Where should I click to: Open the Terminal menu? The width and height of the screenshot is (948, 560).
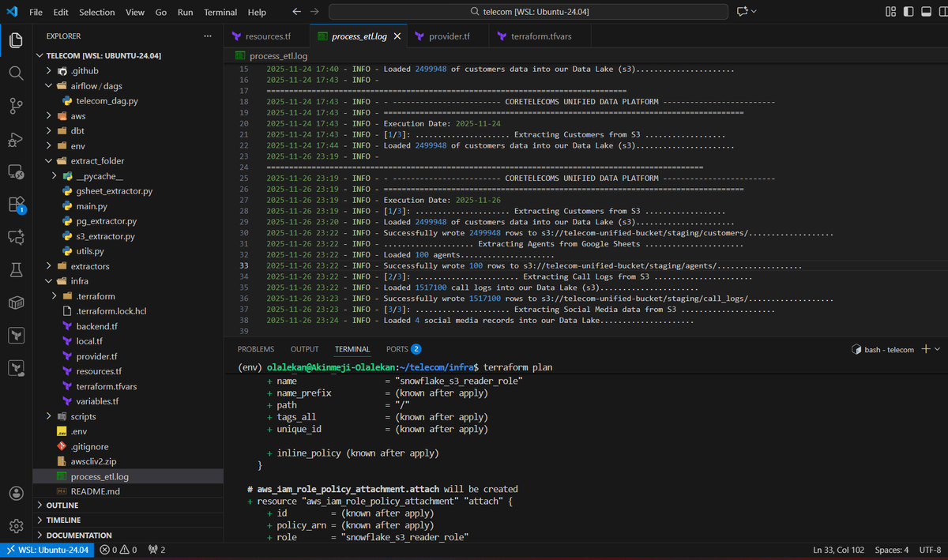(220, 12)
